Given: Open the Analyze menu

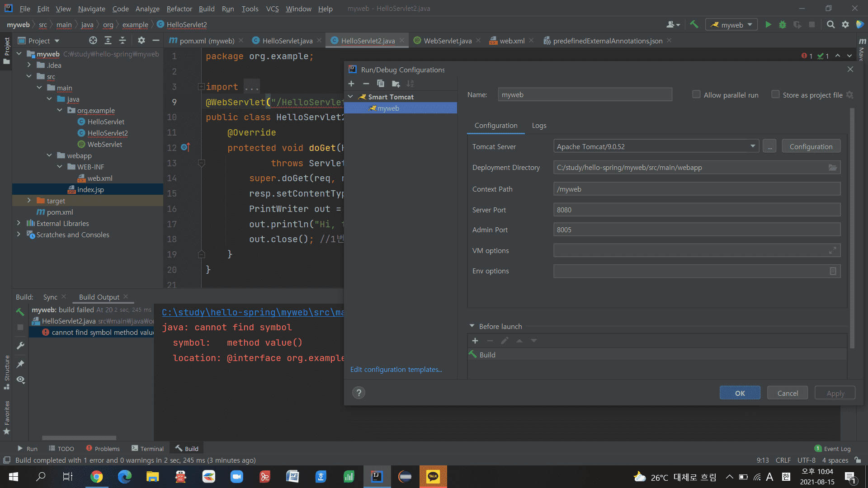Looking at the screenshot, I should click(147, 9).
